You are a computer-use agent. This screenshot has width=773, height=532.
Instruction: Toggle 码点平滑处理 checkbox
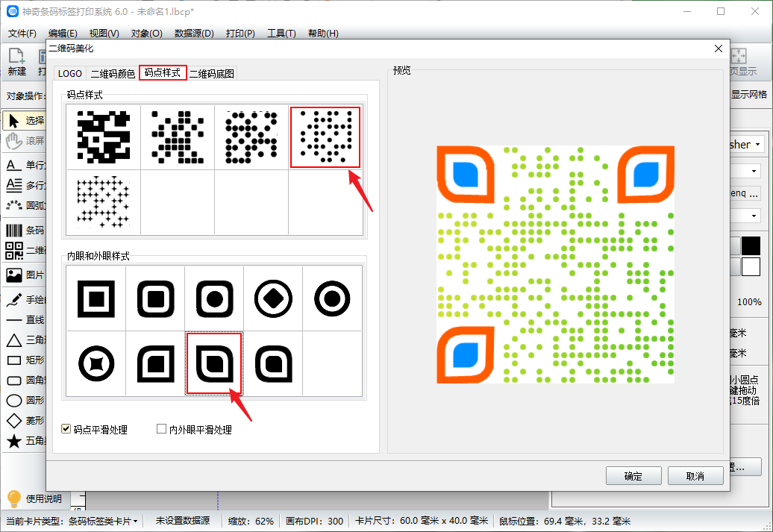click(66, 429)
